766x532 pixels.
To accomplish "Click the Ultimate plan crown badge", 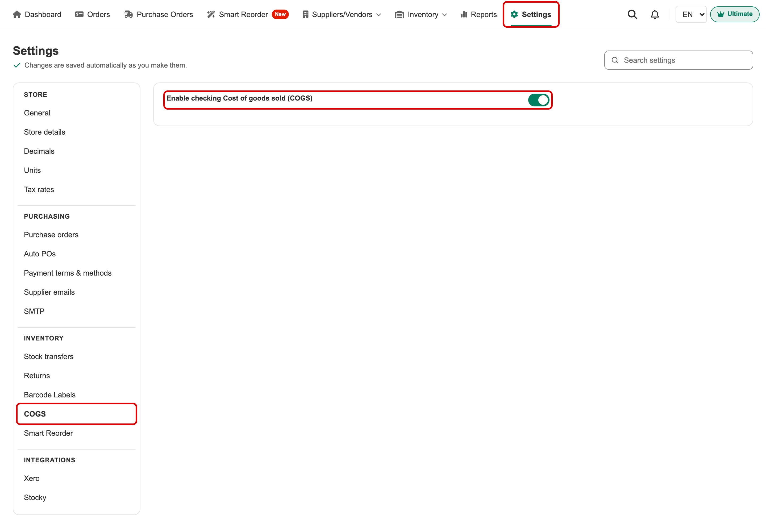I will [735, 14].
